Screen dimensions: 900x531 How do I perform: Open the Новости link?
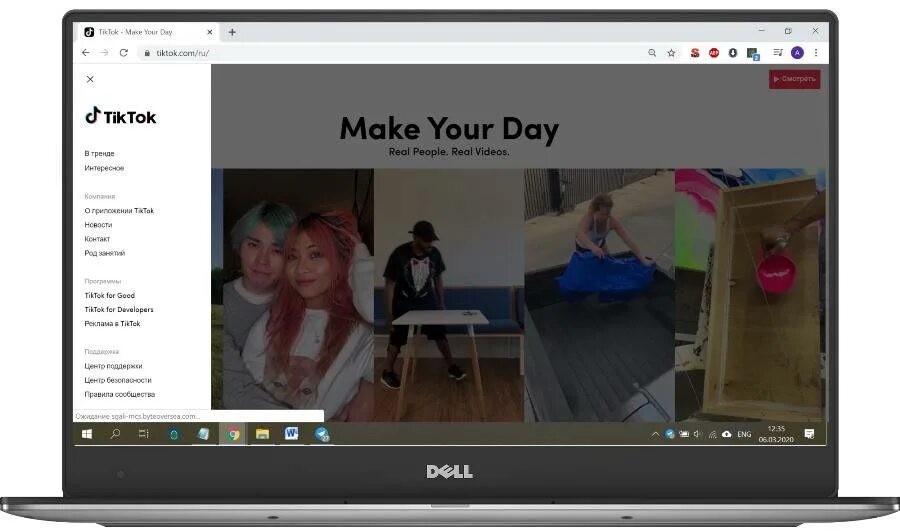(x=98, y=224)
